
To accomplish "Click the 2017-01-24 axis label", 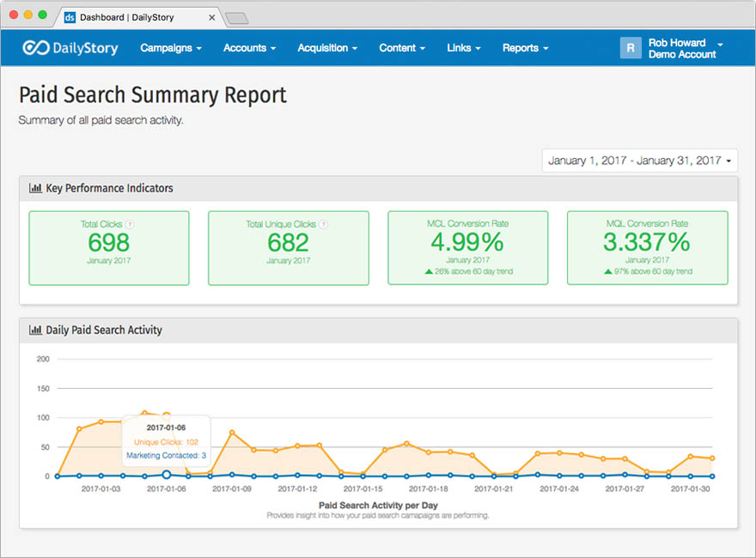I will (x=558, y=488).
